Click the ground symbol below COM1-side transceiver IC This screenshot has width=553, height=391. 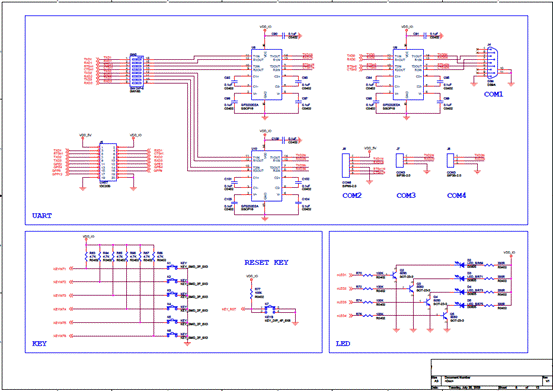406,117
